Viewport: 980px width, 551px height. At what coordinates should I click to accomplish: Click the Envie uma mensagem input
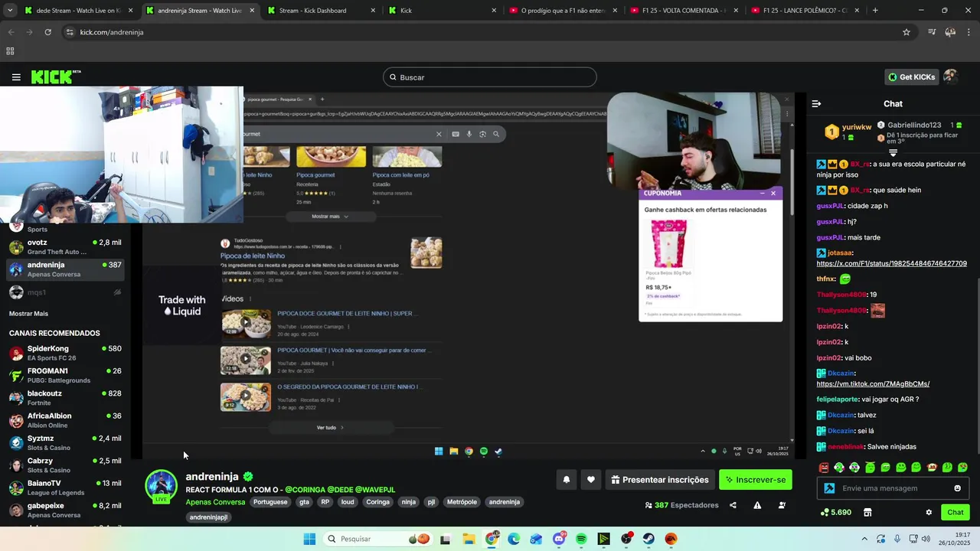pos(893,488)
